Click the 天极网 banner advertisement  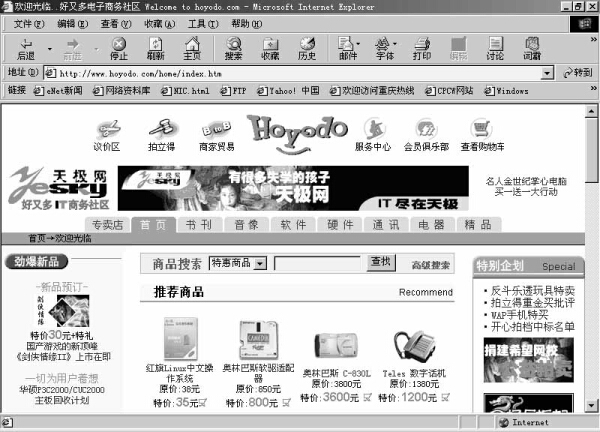293,188
